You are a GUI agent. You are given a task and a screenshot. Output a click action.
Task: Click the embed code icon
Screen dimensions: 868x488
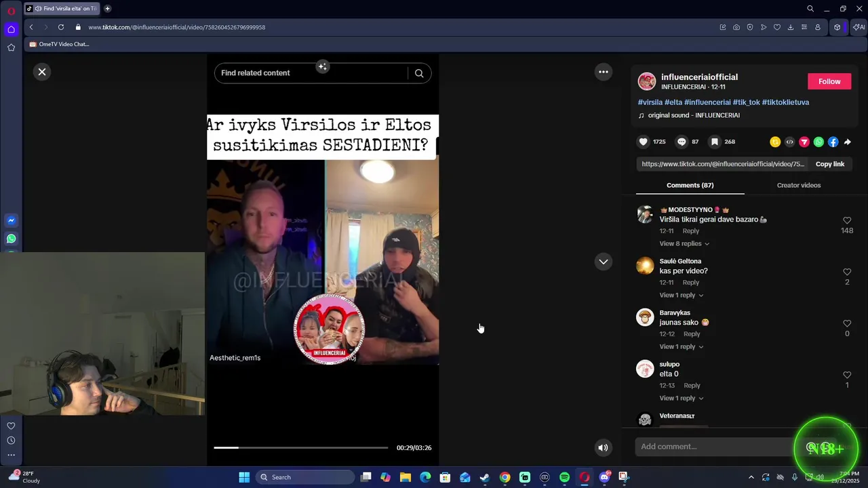pos(789,142)
